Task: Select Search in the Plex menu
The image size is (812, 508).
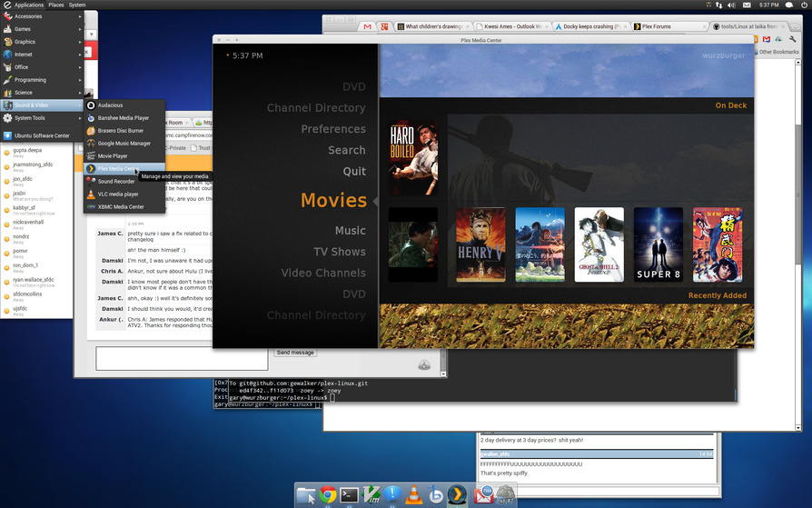Action: click(x=346, y=150)
